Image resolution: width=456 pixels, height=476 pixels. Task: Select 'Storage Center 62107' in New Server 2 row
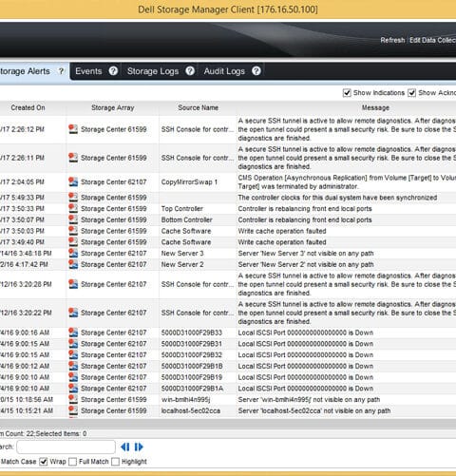(x=114, y=264)
